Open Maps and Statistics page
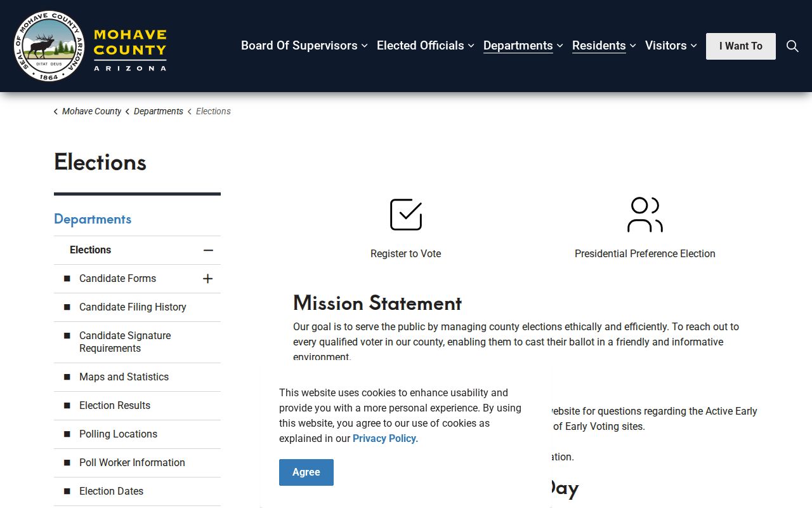The width and height of the screenshot is (812, 508). [x=124, y=377]
